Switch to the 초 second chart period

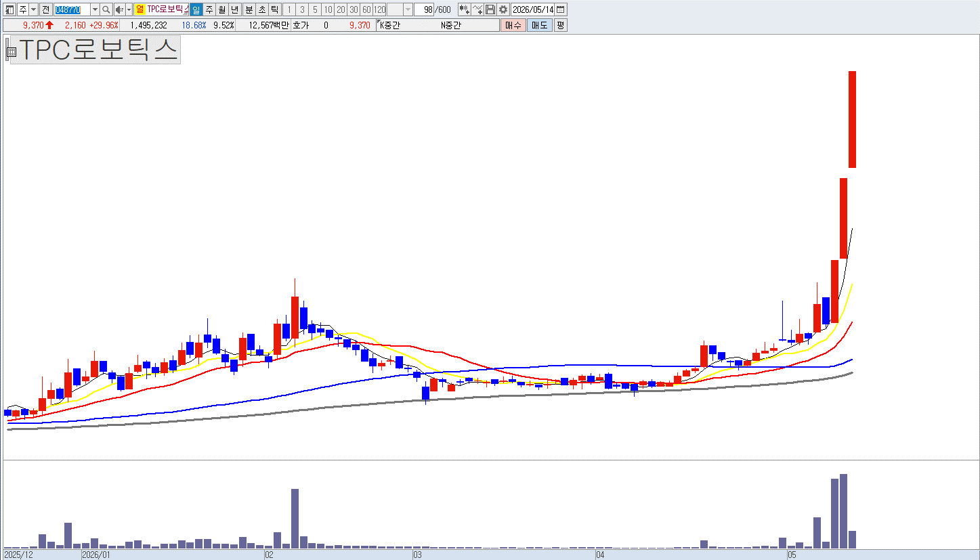(x=261, y=9)
